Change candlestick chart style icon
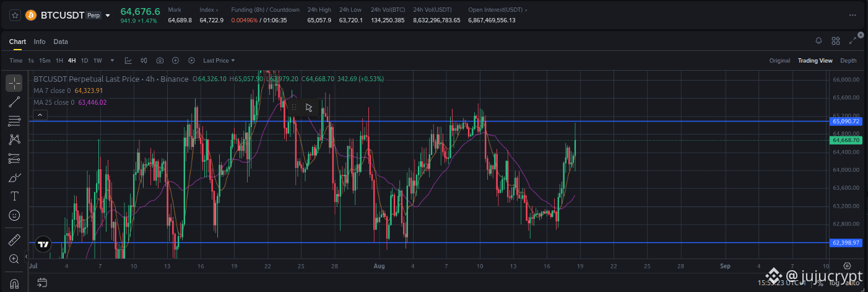Image resolution: width=868 pixels, height=292 pixels. [144, 60]
